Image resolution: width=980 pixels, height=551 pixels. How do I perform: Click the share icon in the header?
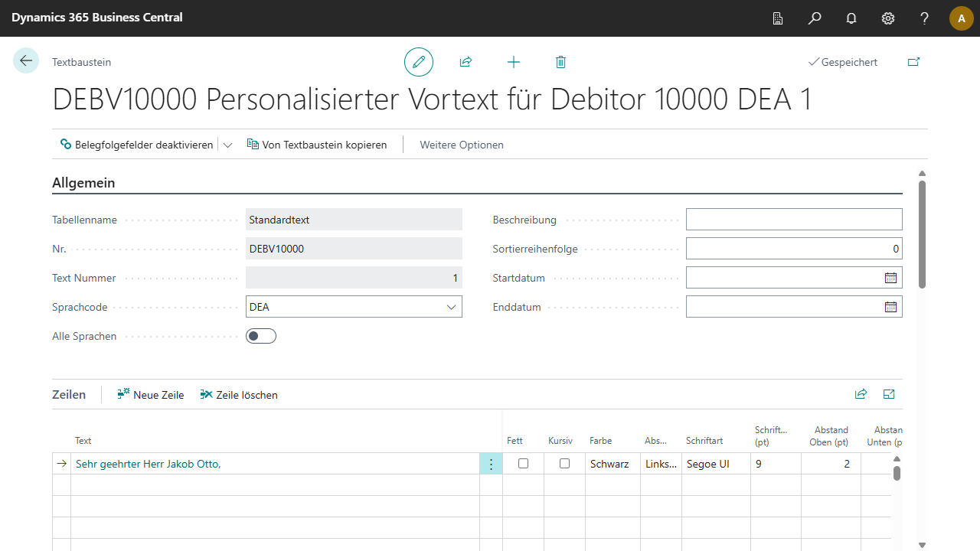pos(465,62)
